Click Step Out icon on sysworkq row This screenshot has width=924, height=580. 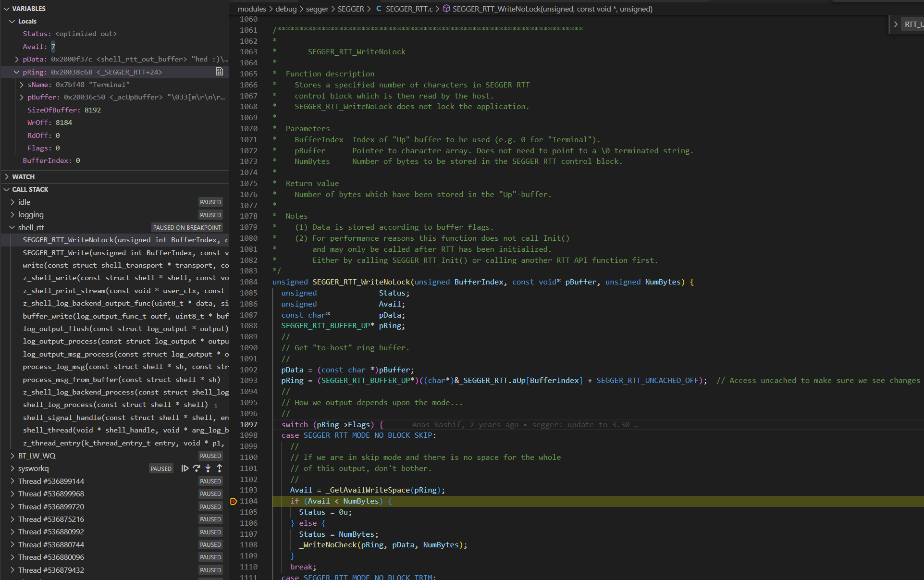click(220, 469)
